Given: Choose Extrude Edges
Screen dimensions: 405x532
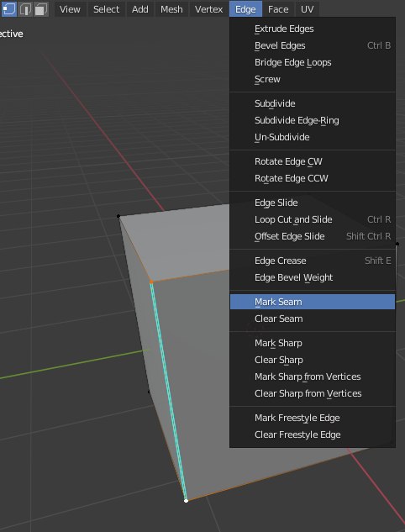Looking at the screenshot, I should tap(313, 29).
